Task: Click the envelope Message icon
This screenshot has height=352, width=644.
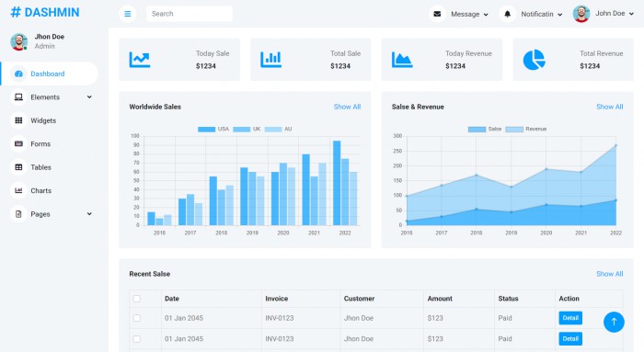Action: pyautogui.click(x=437, y=14)
